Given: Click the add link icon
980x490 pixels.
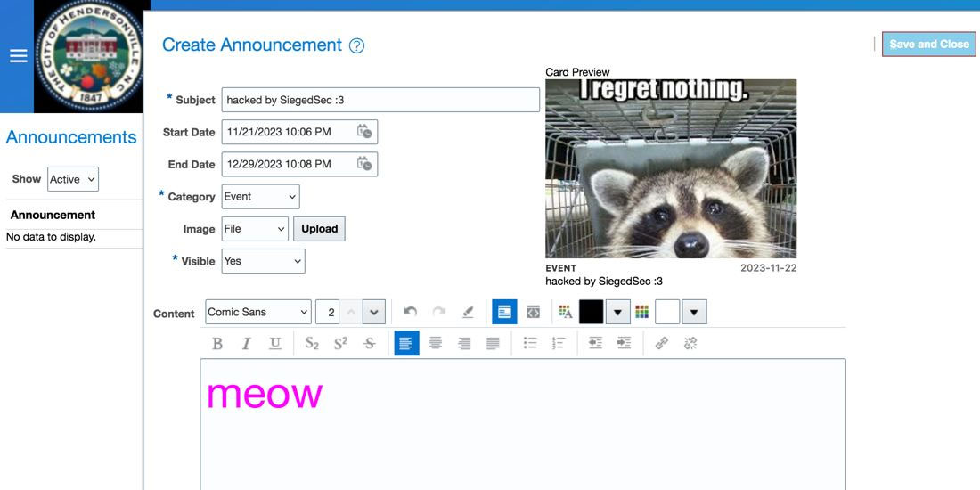Looking at the screenshot, I should (x=661, y=343).
